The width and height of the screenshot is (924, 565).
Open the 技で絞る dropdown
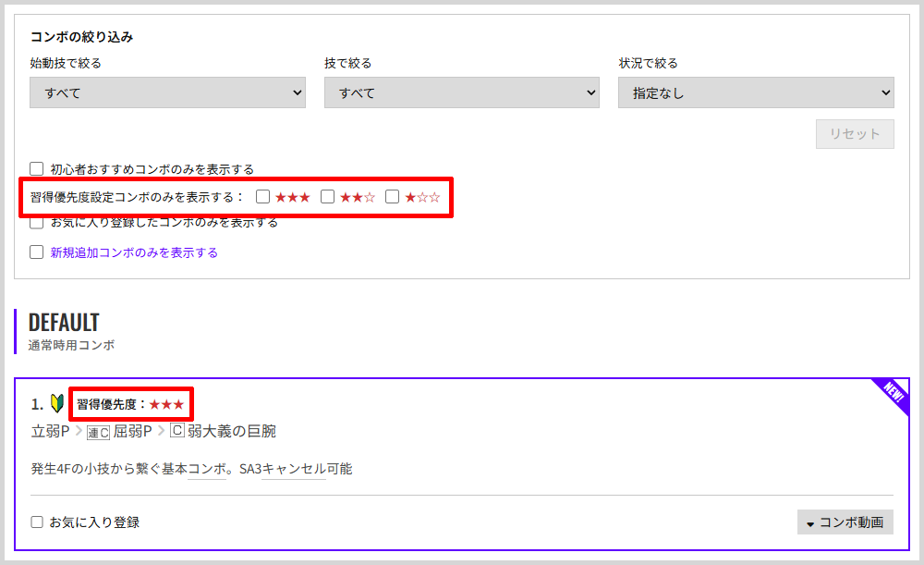(461, 92)
